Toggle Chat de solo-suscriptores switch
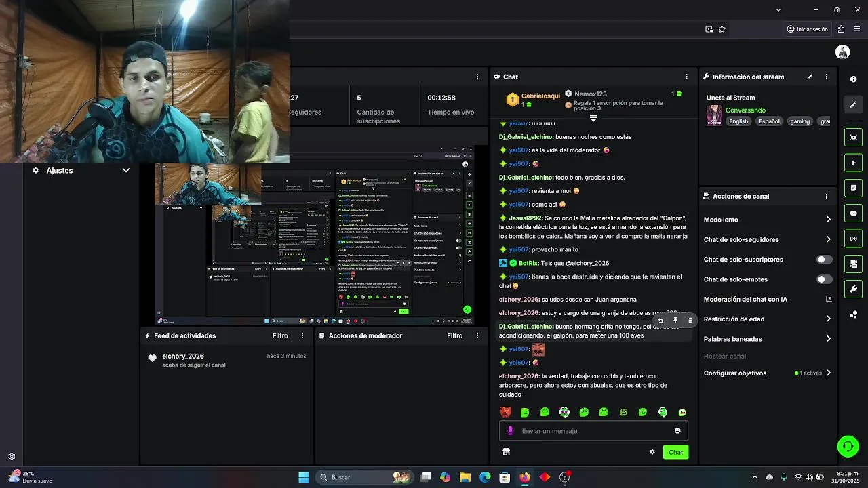Screen dimensions: 868x488 (x=824, y=260)
